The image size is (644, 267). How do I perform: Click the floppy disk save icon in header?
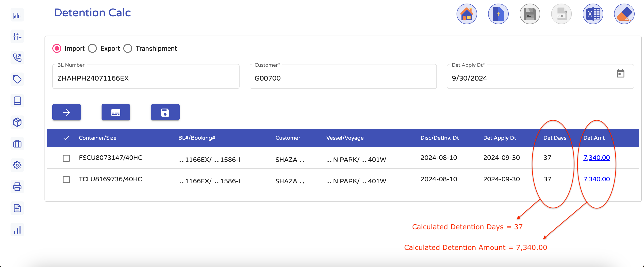529,14
